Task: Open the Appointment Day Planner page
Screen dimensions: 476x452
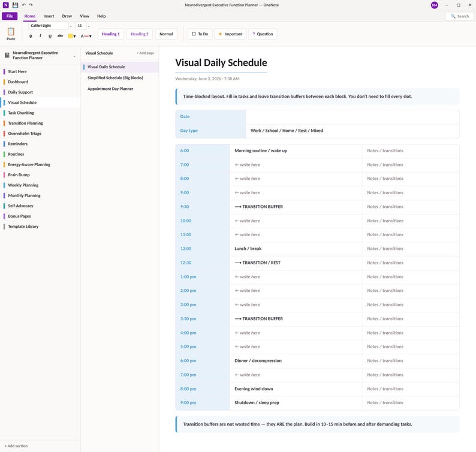Action: (120, 89)
